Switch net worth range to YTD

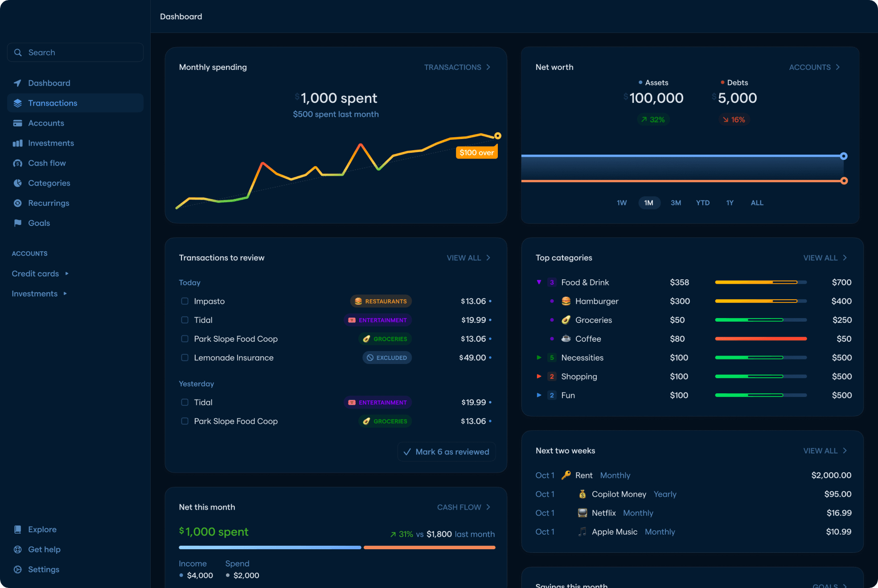(x=702, y=203)
